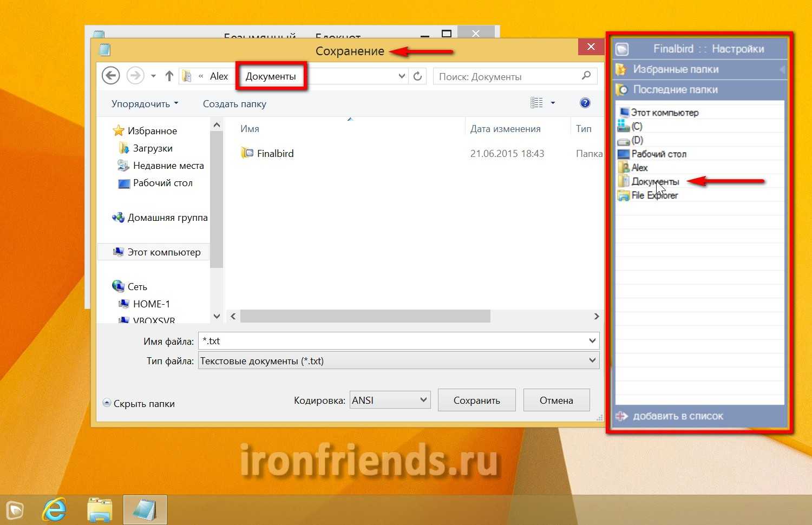Launch Internet Explorer from the taskbar

[55, 510]
